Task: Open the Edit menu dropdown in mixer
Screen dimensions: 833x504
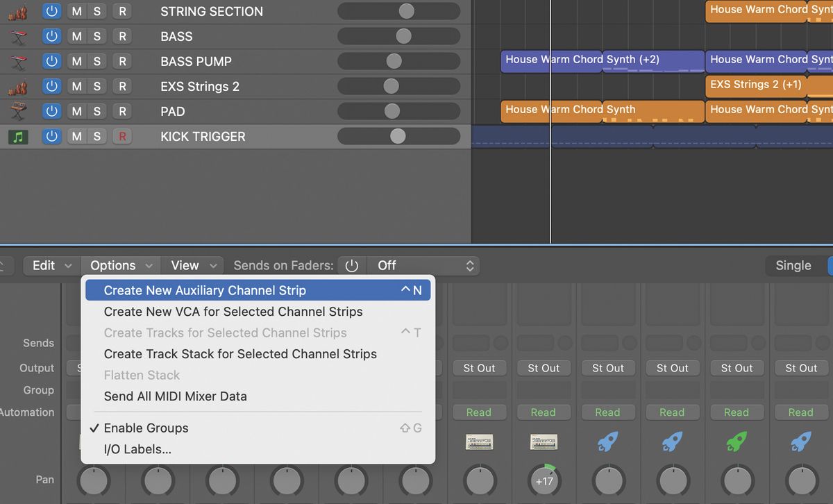Action: (51, 266)
